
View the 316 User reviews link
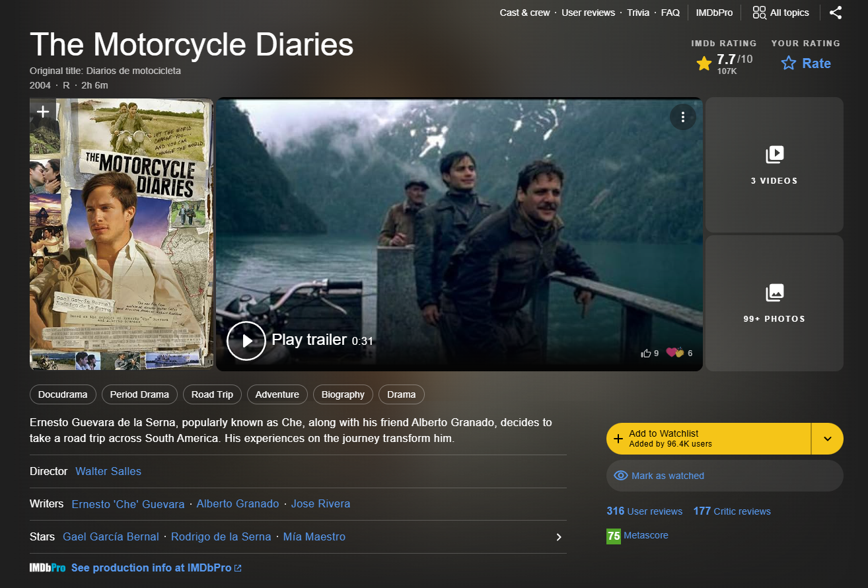(x=645, y=511)
